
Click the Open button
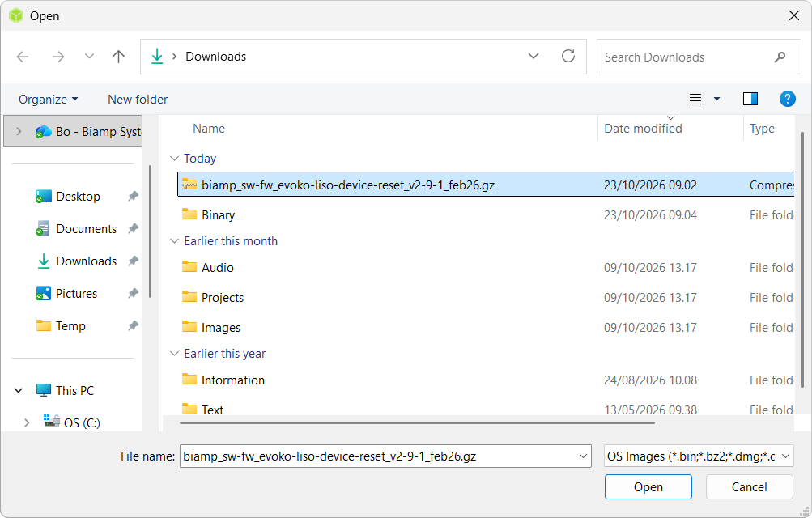pyautogui.click(x=648, y=487)
